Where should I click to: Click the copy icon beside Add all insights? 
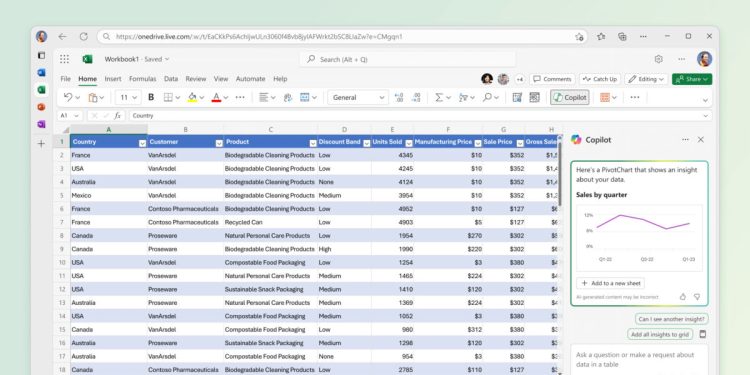coord(703,334)
